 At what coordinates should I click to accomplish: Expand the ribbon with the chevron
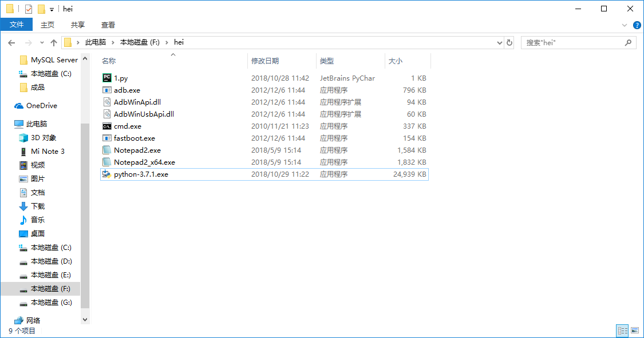(x=625, y=25)
